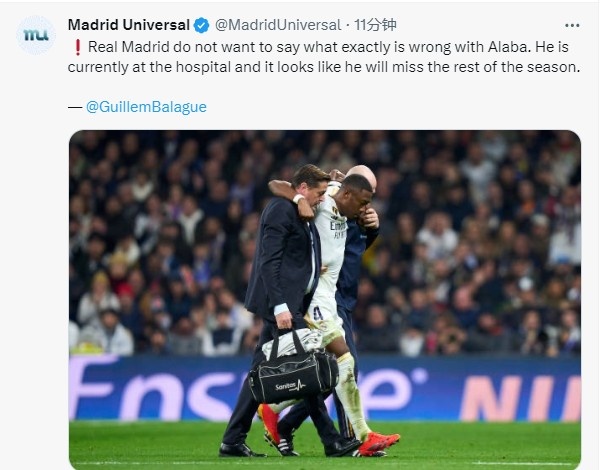
Task: Click the blue verified badge
Action: point(201,26)
